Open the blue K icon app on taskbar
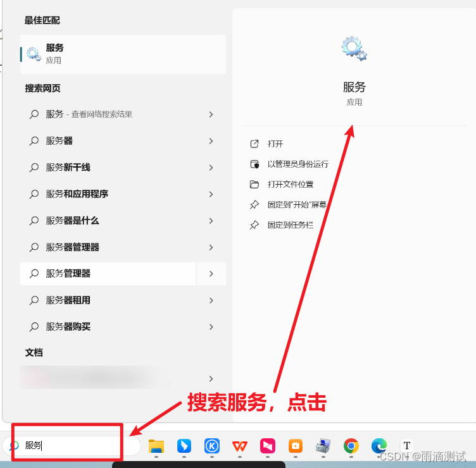Viewport: 476px width, 468px height. pyautogui.click(x=212, y=446)
